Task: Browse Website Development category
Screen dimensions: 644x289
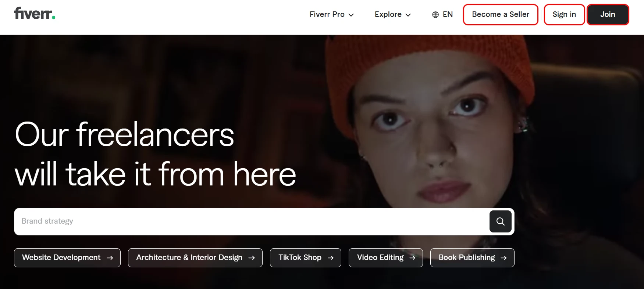Action: coord(67,258)
